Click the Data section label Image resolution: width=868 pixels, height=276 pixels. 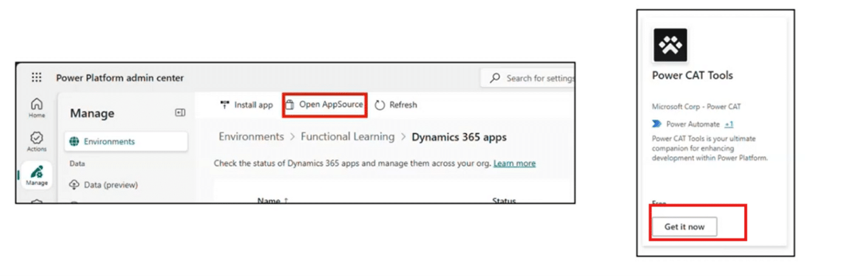(x=76, y=164)
